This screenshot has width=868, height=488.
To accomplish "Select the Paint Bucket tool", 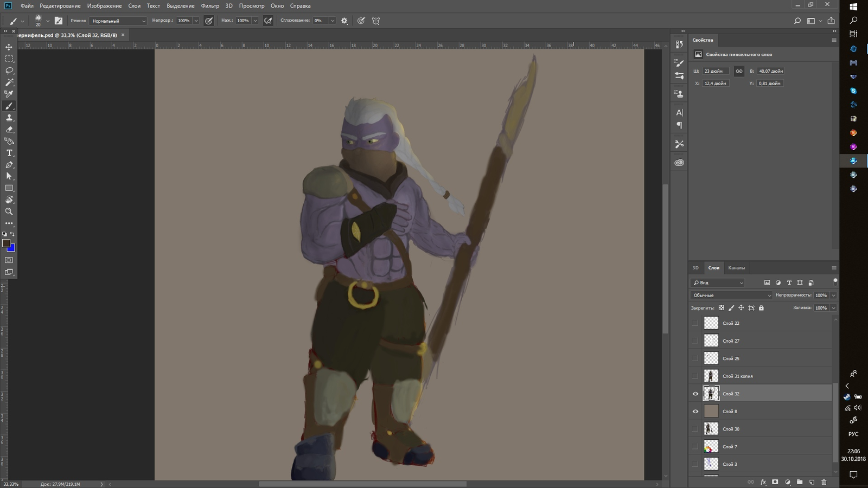I will coord(9,141).
